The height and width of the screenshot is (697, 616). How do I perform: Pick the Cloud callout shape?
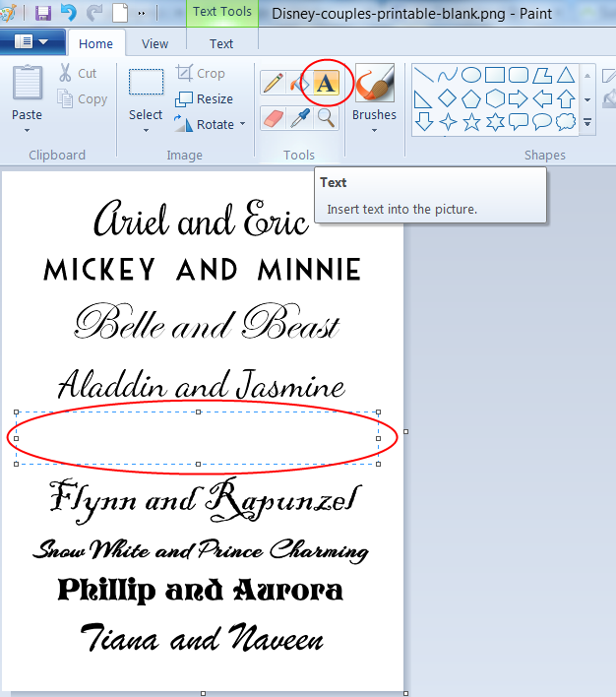(x=566, y=121)
